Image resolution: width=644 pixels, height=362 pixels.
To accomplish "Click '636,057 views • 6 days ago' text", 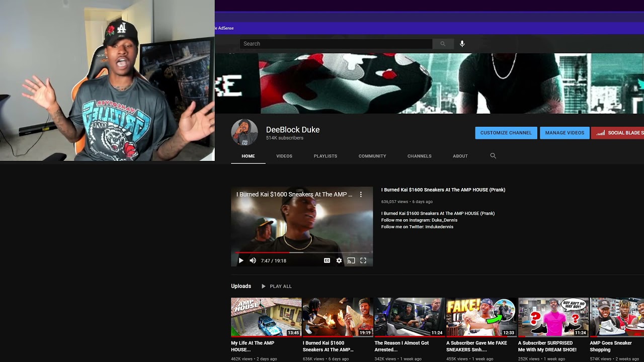I will [x=407, y=202].
